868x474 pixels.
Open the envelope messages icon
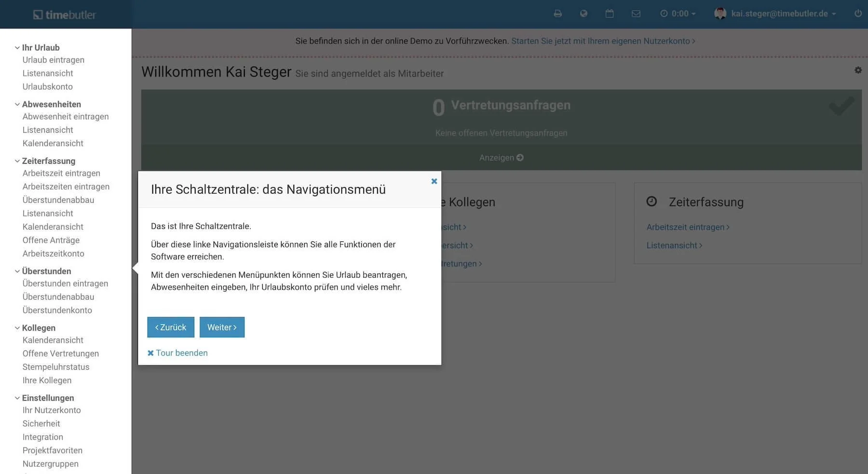coord(636,14)
